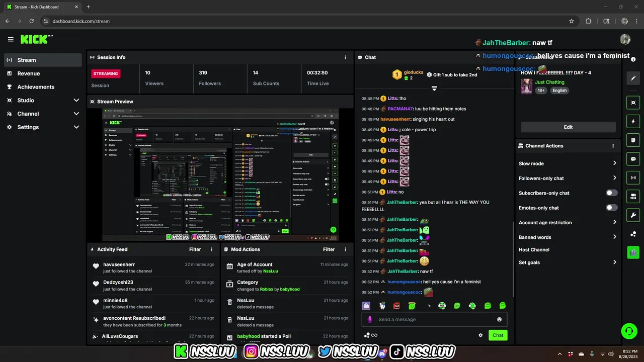The image size is (644, 362).
Task: Collapse the gift leaderboard arrow in chat
Action: click(x=434, y=88)
